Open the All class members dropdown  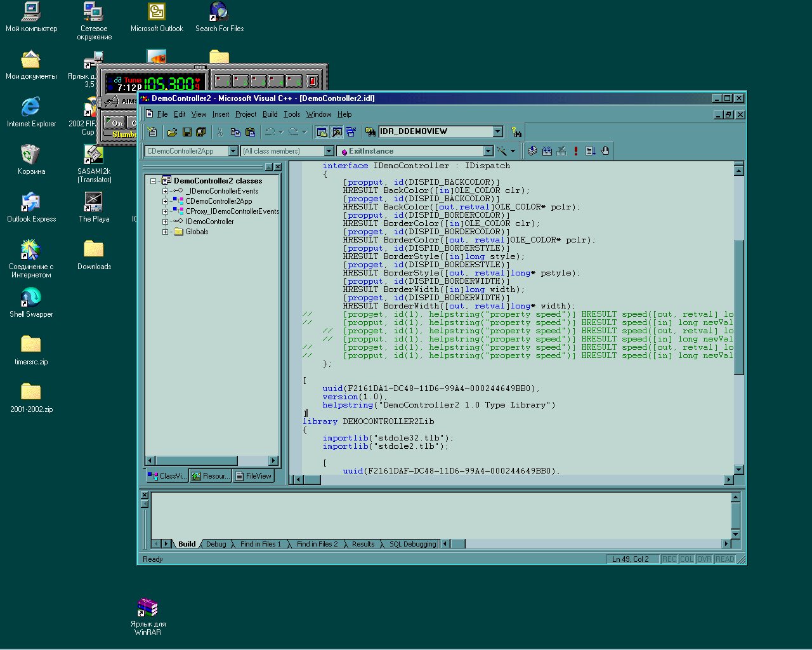point(329,151)
